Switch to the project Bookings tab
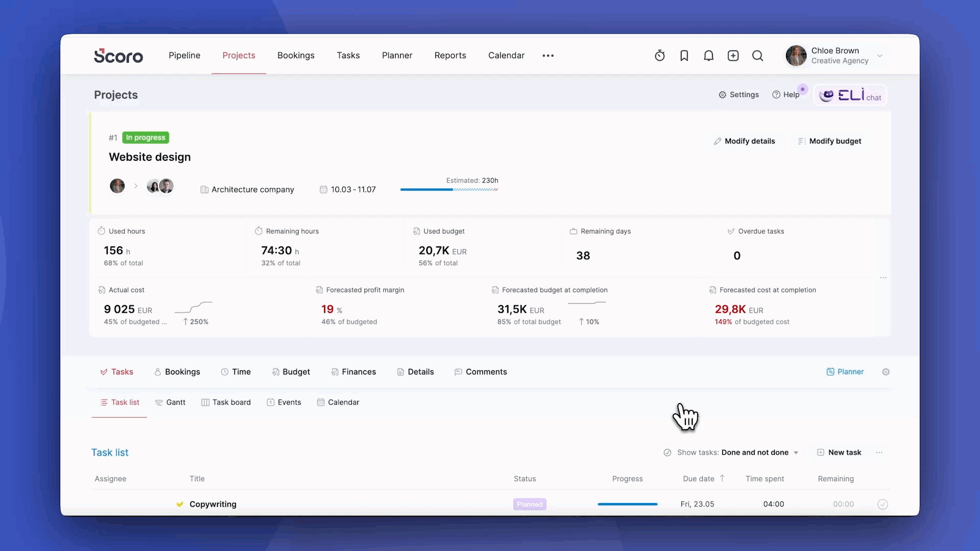The image size is (980, 551). [177, 372]
